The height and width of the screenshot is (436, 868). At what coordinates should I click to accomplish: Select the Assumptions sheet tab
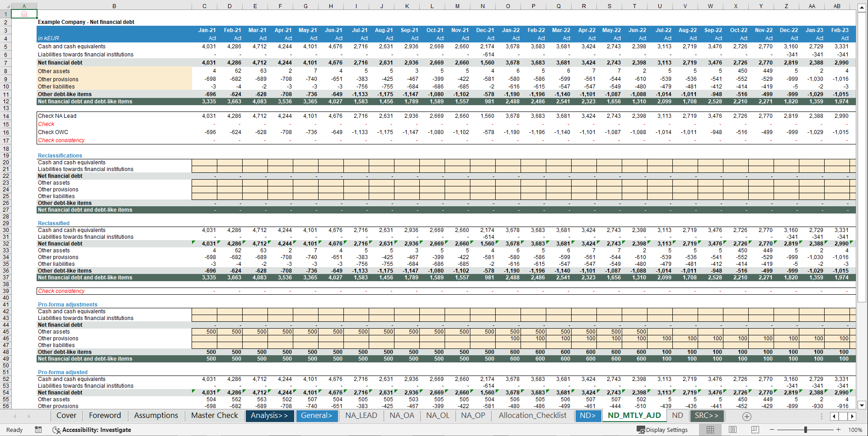(156, 415)
